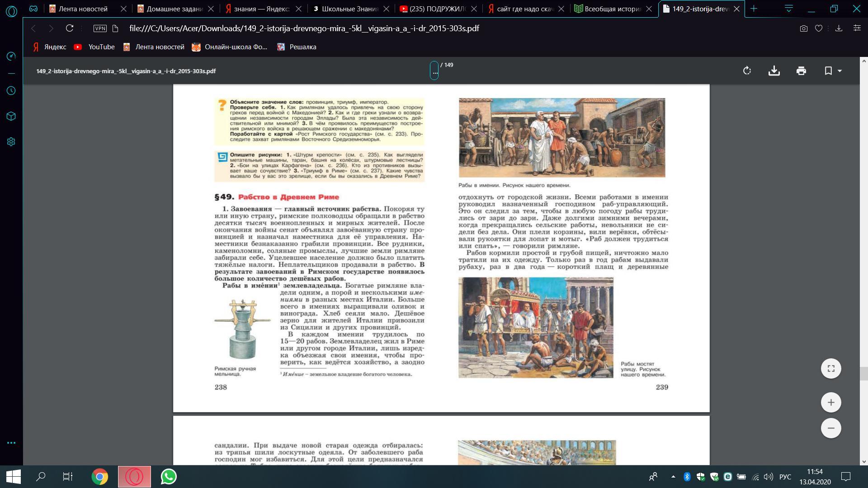The height and width of the screenshot is (488, 868).
Task: Toggle the VPN badge in address bar
Action: 100,28
